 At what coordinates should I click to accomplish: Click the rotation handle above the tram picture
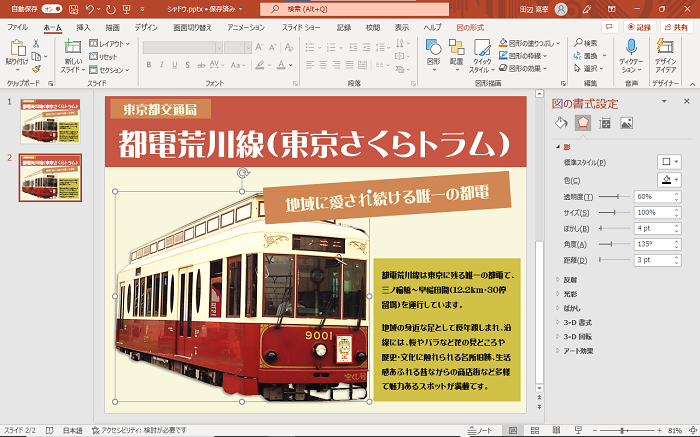(x=243, y=173)
